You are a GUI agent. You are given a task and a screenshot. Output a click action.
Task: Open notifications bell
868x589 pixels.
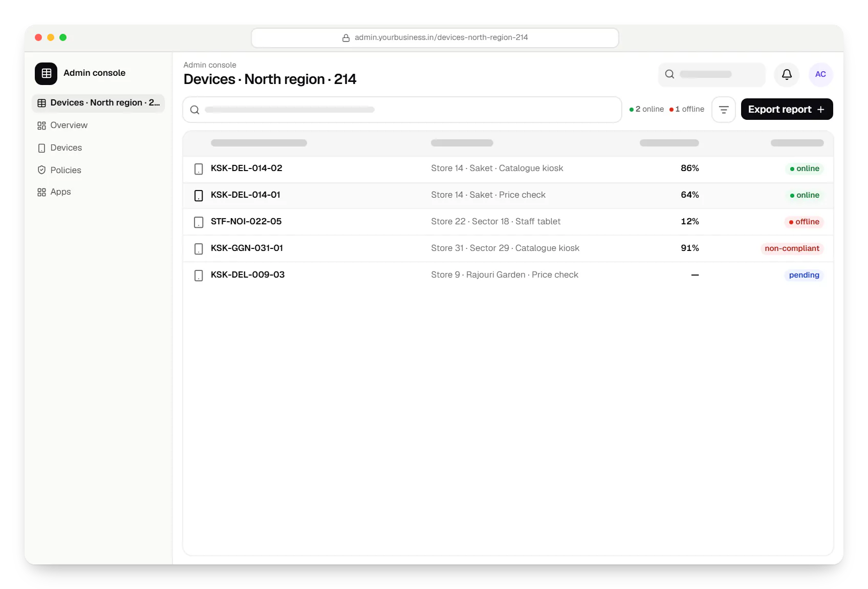click(787, 74)
